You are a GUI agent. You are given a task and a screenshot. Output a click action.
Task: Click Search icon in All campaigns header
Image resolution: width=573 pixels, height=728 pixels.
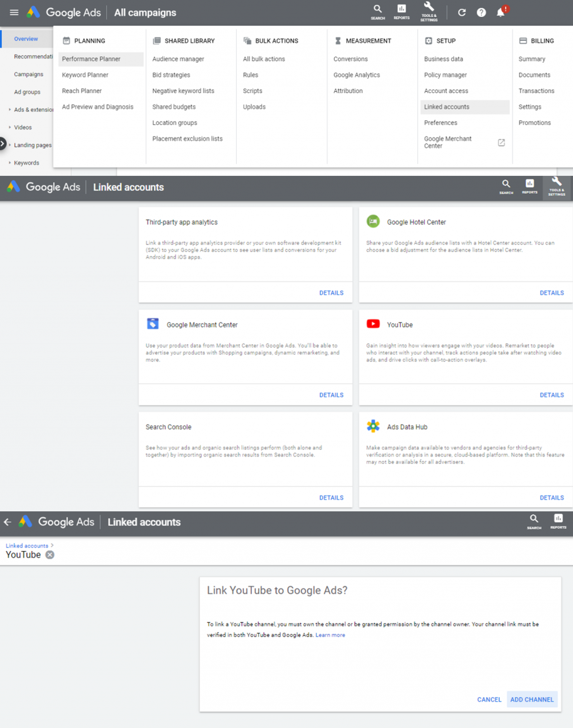(x=377, y=12)
